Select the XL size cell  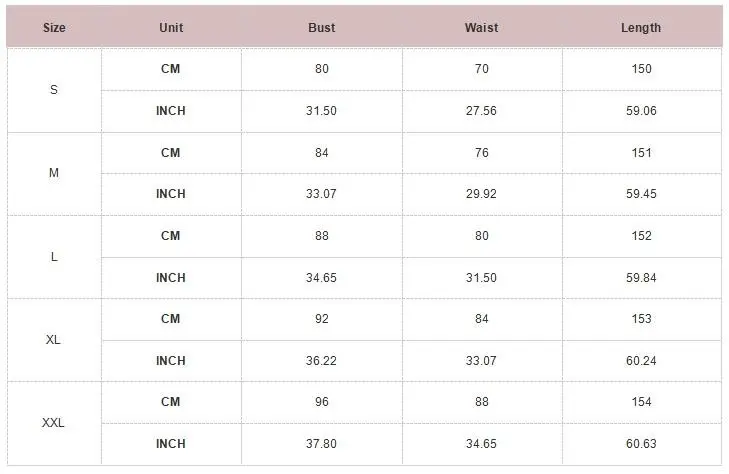tap(53, 340)
